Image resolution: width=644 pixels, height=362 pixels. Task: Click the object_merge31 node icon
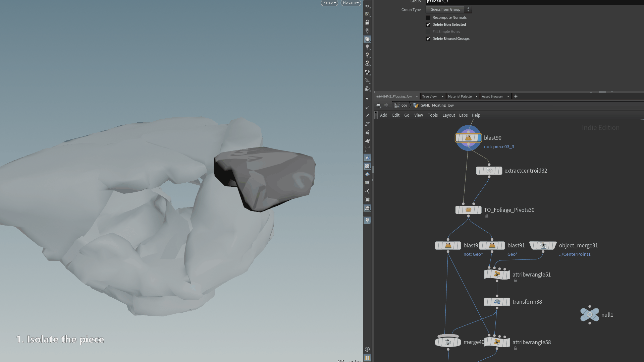click(x=543, y=245)
